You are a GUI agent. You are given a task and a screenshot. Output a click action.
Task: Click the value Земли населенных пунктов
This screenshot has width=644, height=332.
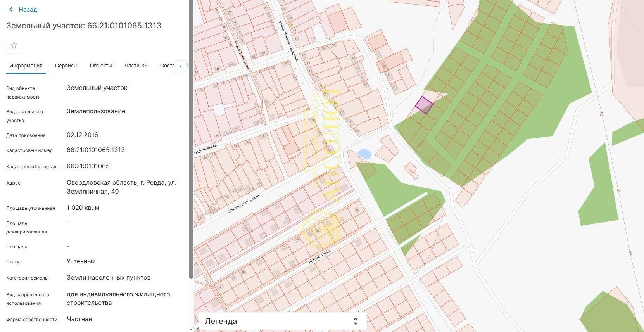(x=109, y=278)
